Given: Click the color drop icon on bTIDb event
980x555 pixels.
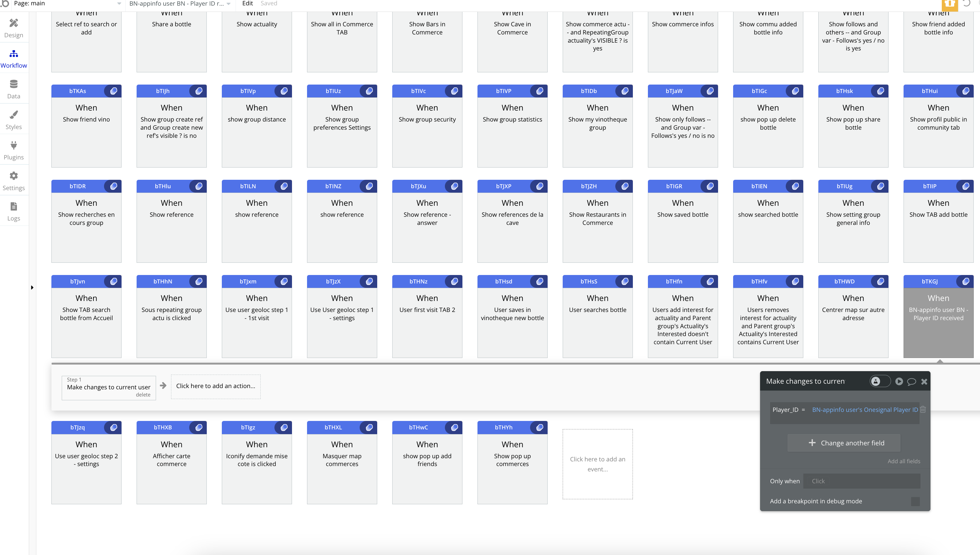Looking at the screenshot, I should (x=625, y=91).
